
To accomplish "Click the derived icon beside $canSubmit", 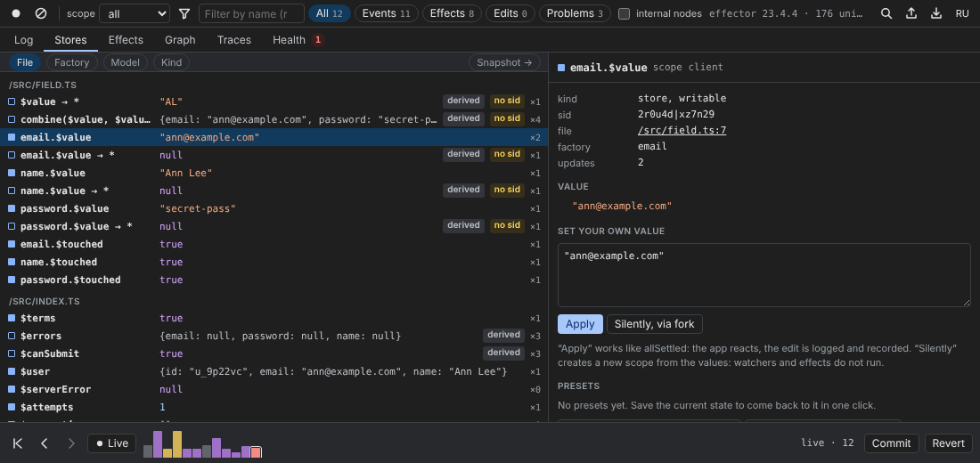I will tap(12, 353).
